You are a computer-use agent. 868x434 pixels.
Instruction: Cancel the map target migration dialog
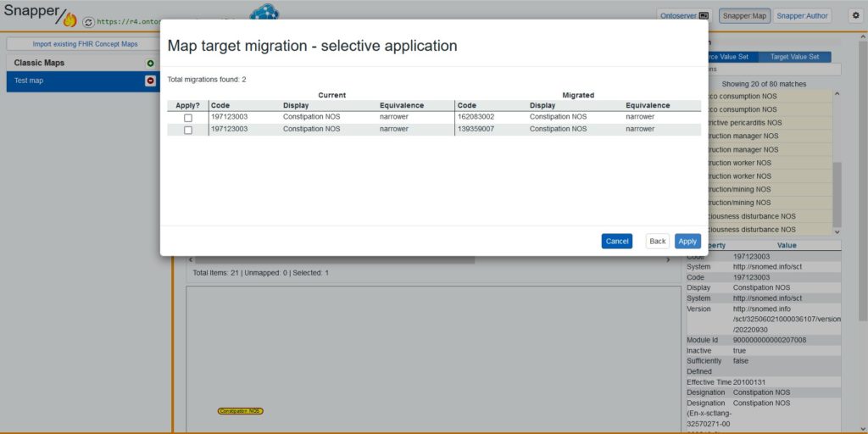[x=617, y=242]
